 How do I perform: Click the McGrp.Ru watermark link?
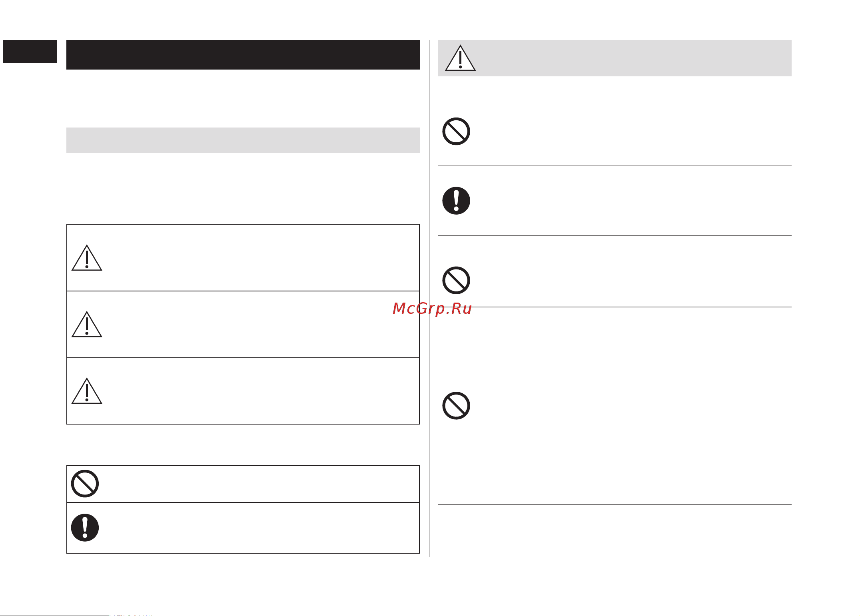[432, 309]
